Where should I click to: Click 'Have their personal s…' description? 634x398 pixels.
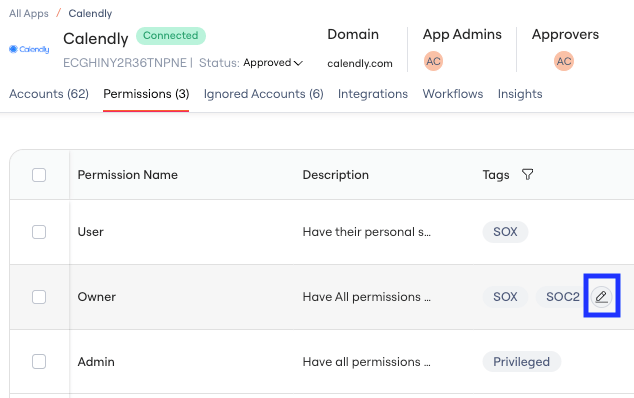click(367, 232)
